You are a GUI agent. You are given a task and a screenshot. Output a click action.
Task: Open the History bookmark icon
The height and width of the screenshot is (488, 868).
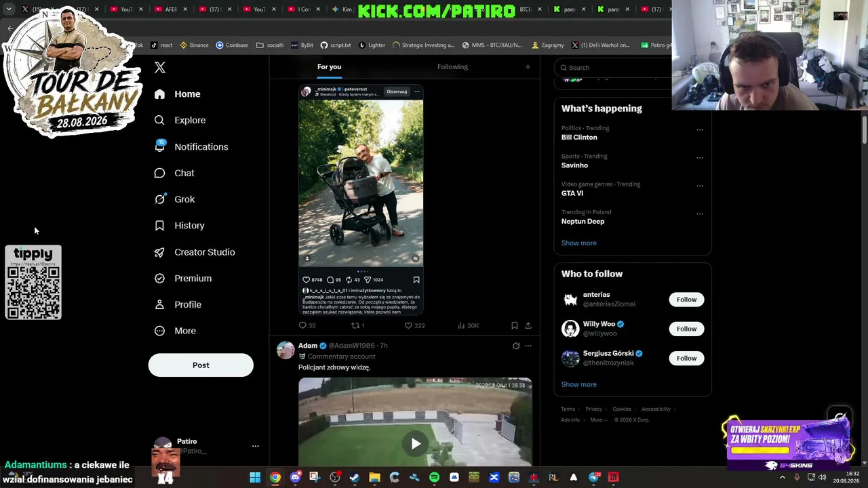click(159, 226)
